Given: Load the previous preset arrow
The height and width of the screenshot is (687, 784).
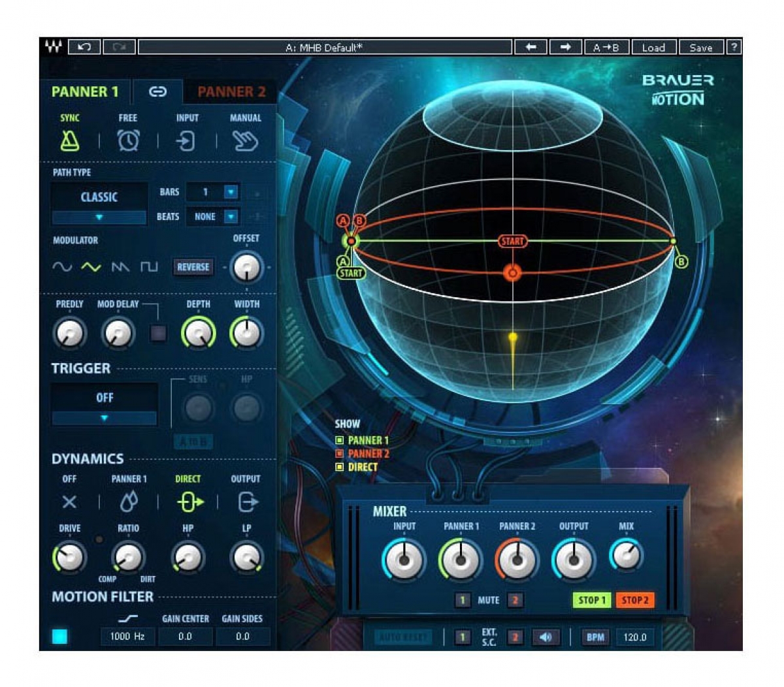Looking at the screenshot, I should click(531, 47).
